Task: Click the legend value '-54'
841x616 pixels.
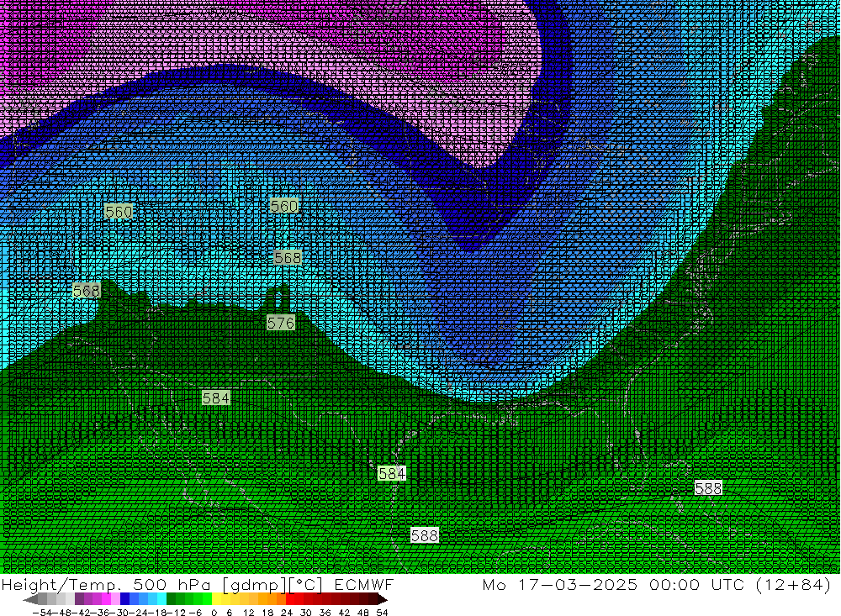Action: tap(42, 613)
